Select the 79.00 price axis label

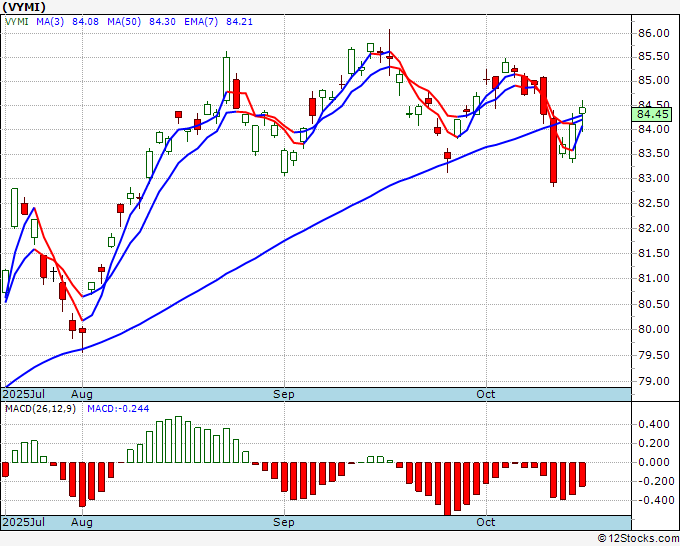point(653,381)
